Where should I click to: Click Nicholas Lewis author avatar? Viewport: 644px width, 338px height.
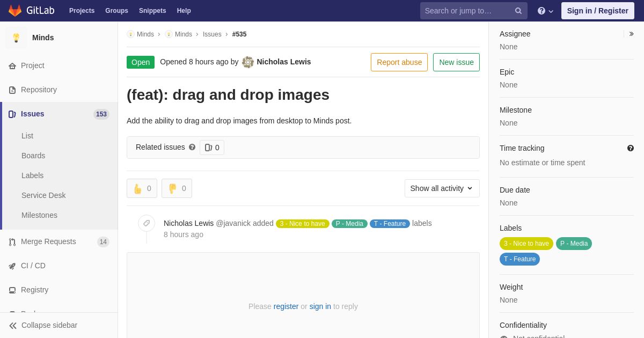coord(248,62)
